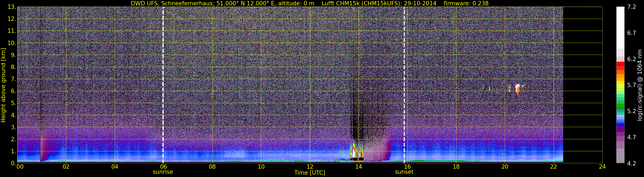
Task: Click colorbar tick value 5.7
Action: click(x=632, y=85)
